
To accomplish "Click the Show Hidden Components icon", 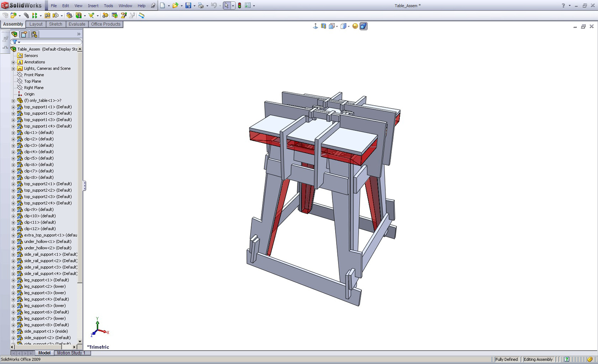I will tap(69, 15).
